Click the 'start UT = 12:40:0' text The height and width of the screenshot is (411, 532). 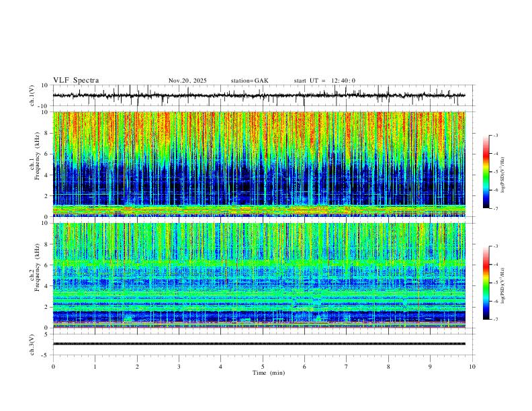click(324, 81)
